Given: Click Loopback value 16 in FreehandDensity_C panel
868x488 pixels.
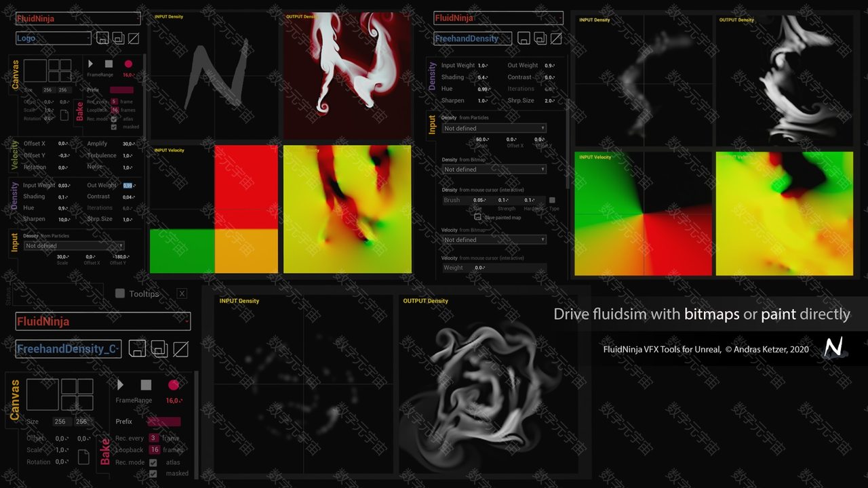Looking at the screenshot, I should tap(155, 450).
